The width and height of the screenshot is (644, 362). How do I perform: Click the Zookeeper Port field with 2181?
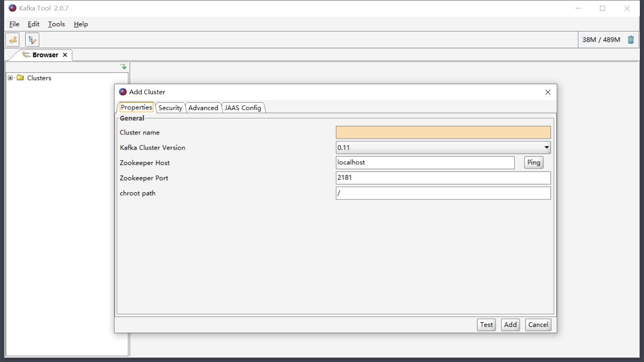[443, 178]
